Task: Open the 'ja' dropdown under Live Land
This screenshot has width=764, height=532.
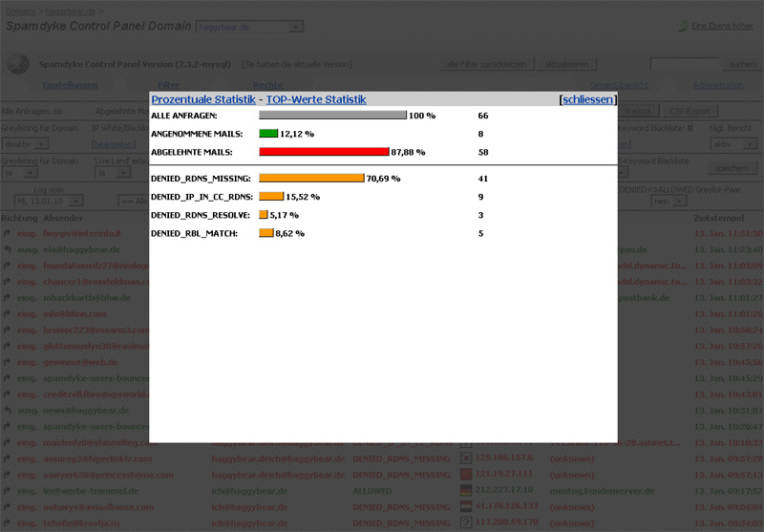Action: pos(112,173)
